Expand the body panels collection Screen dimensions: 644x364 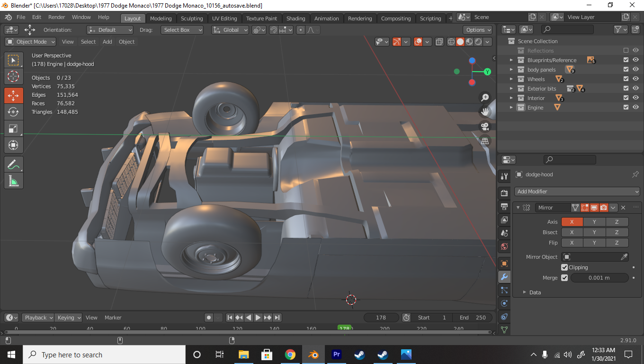(511, 70)
